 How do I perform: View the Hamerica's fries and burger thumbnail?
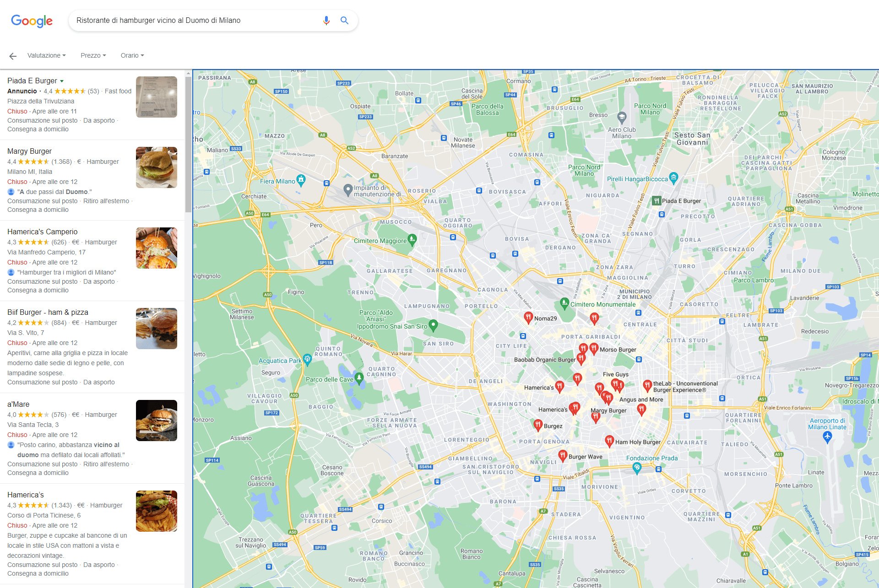tap(157, 511)
